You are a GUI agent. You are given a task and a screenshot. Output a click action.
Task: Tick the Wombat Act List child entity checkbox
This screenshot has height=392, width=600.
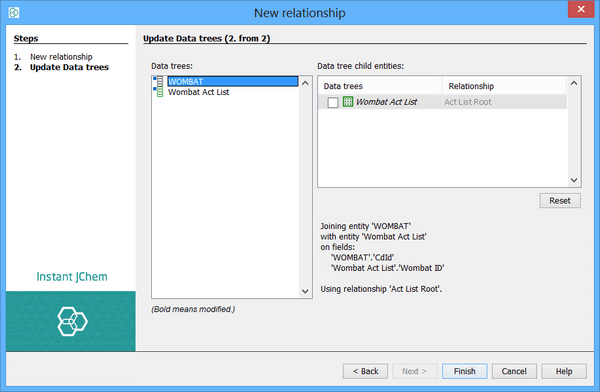333,102
